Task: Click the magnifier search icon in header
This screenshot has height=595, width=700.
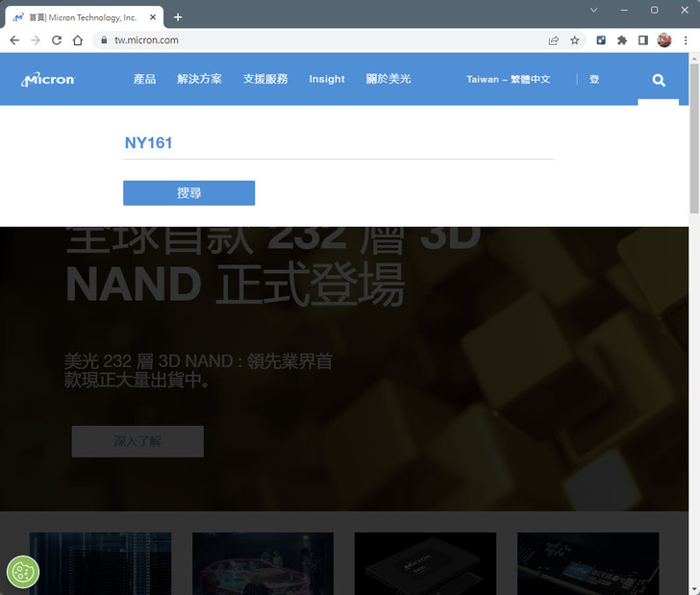Action: point(659,80)
